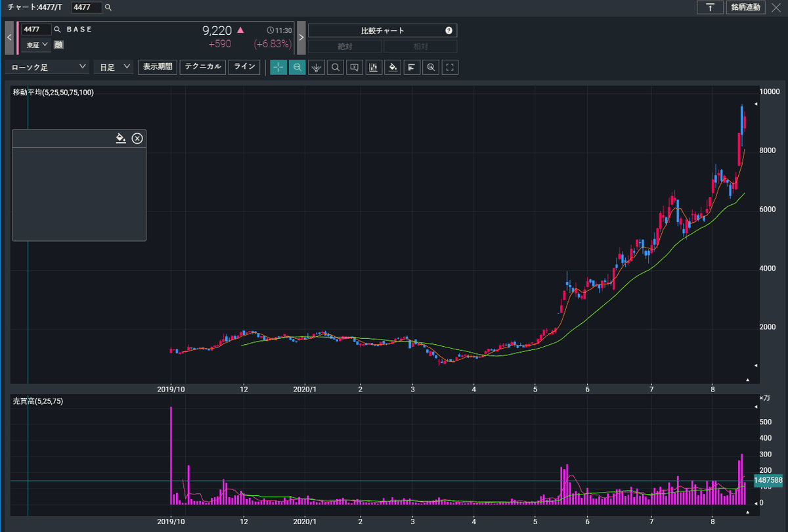This screenshot has width=788, height=532.
Task: Click the (+6.83%) percent change
Action: (273, 45)
